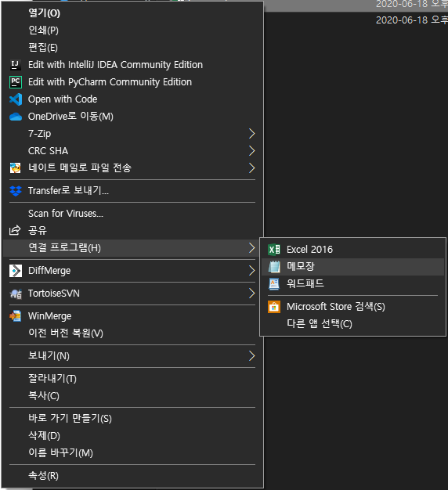Open 연결 프로그램(H) entry
This screenshot has height=490, width=448.
(x=132, y=248)
